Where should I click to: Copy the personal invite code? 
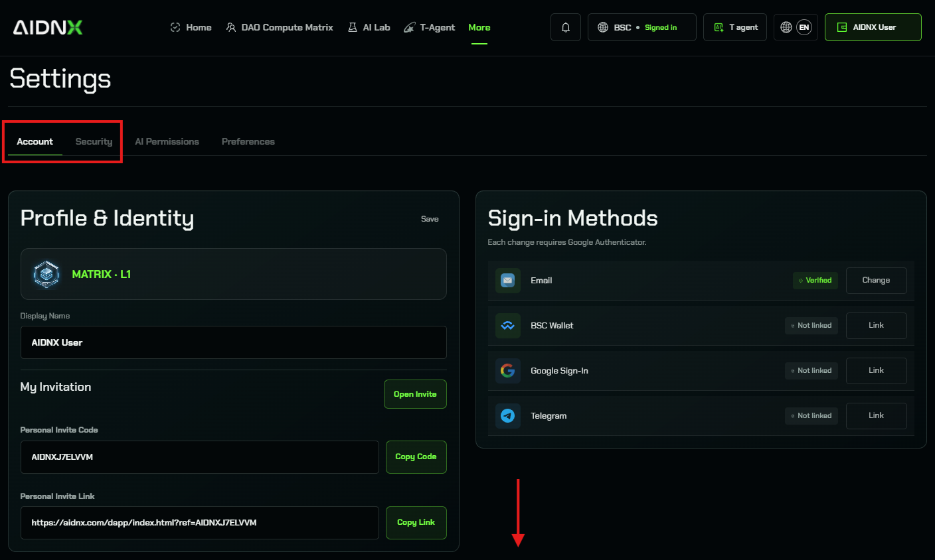[x=416, y=457]
